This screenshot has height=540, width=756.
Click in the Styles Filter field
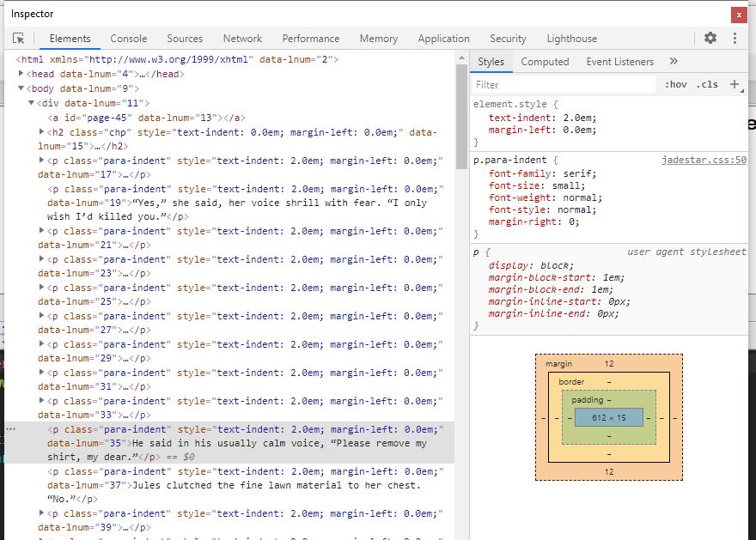point(563,85)
